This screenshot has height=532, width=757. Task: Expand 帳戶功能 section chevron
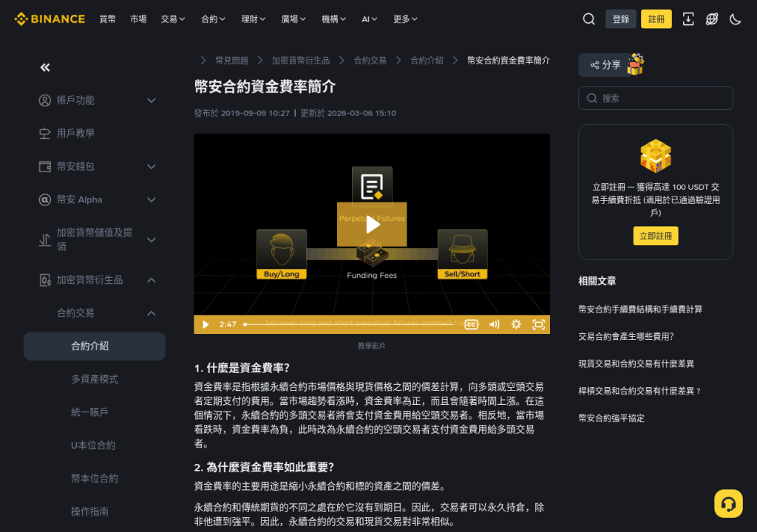pos(151,100)
